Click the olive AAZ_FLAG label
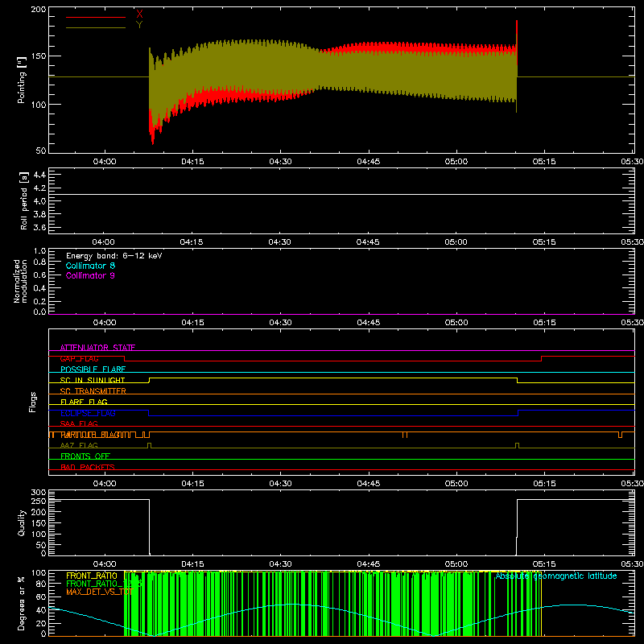The width and height of the screenshot is (644, 644). pos(79,445)
